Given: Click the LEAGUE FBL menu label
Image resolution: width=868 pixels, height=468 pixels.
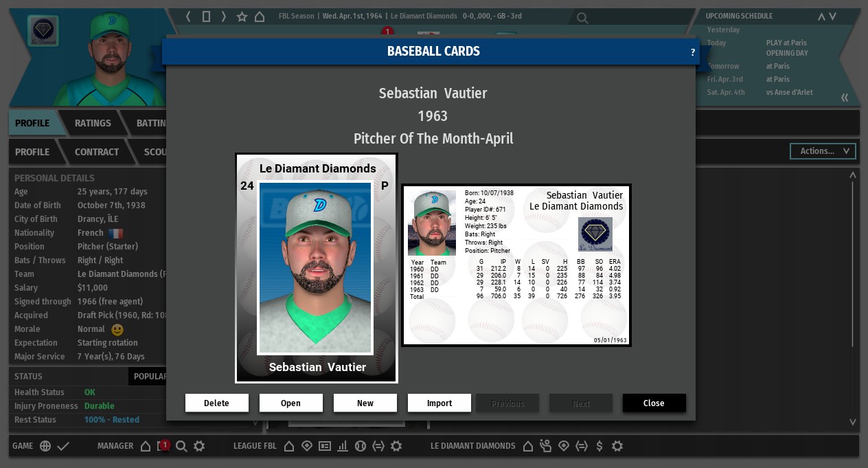Looking at the screenshot, I should (255, 446).
